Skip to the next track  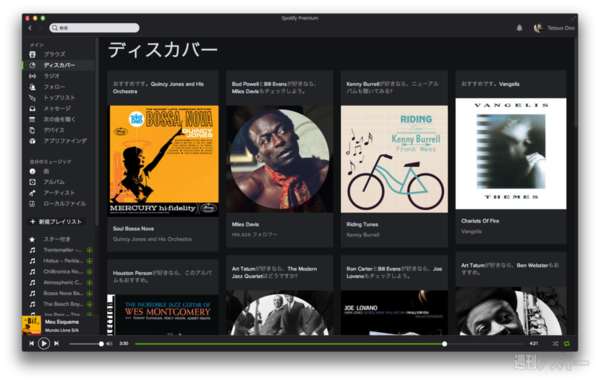pos(56,344)
